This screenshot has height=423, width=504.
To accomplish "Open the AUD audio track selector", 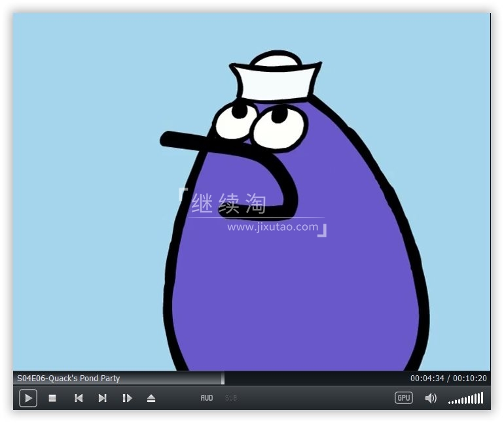I will pyautogui.click(x=207, y=398).
